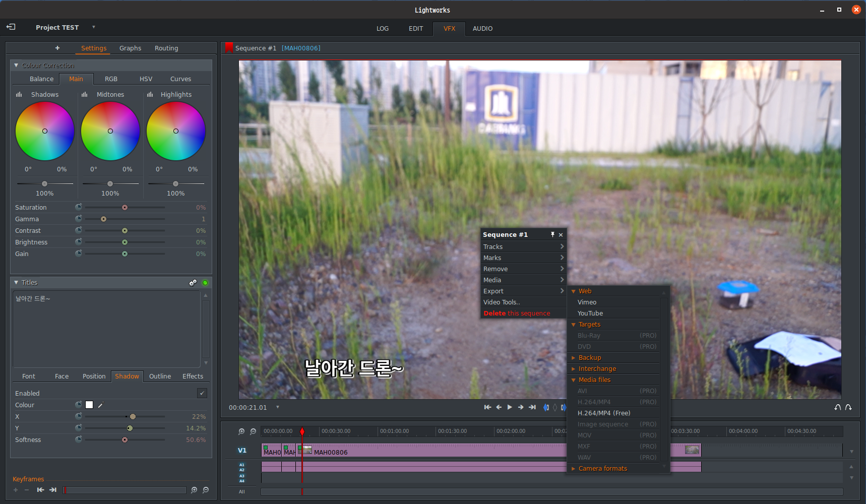
Task: Collapse the Web export group
Action: click(x=573, y=291)
